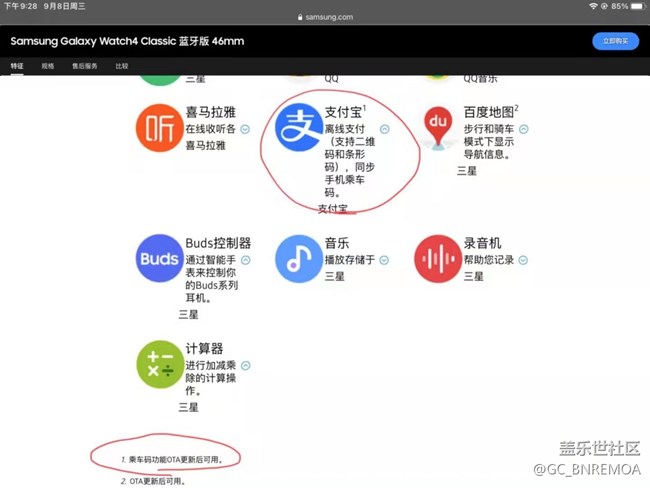This screenshot has width=650, height=488.
Task: Select the 比较 tab
Action: [x=121, y=66]
